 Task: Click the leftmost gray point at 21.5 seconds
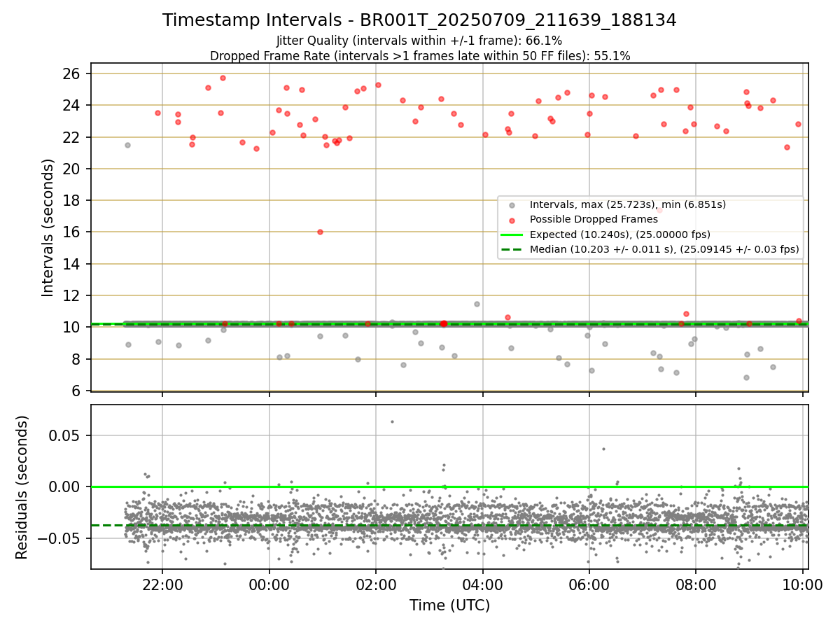(127, 145)
